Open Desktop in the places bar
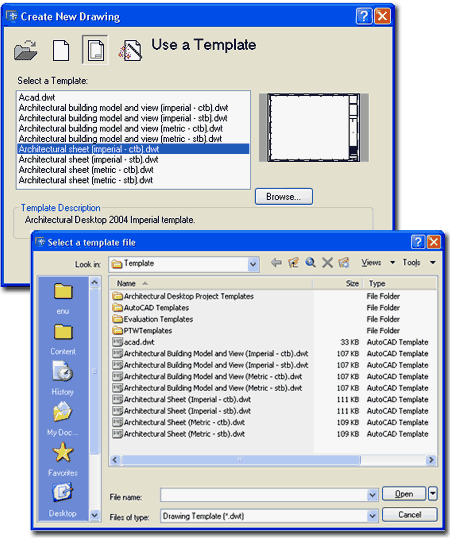The image size is (450, 538). (62, 500)
